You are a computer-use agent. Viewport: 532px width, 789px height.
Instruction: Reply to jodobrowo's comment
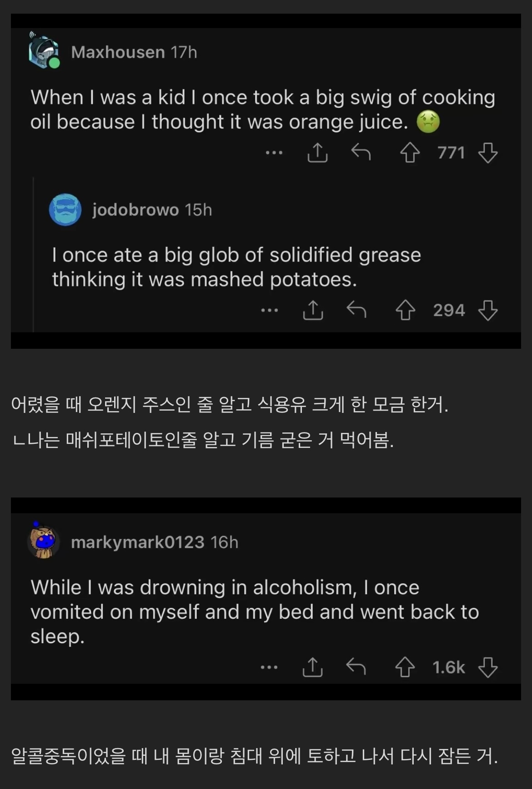pos(356,310)
